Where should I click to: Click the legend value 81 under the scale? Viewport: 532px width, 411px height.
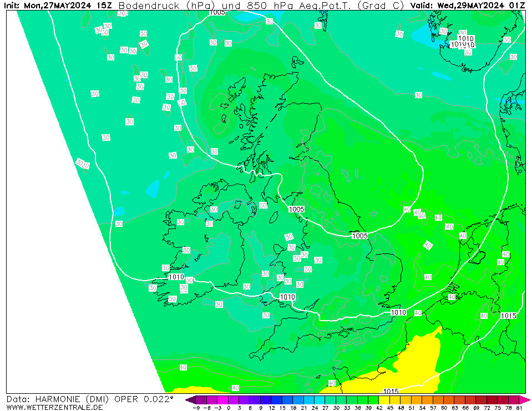coord(519,408)
